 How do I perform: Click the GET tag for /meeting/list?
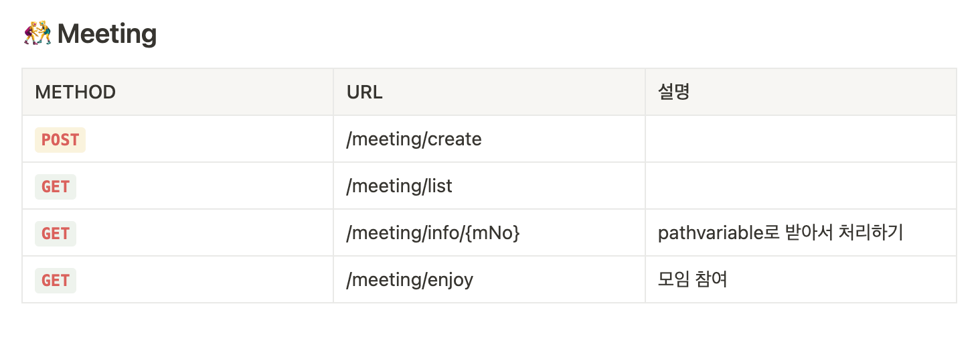point(56,186)
